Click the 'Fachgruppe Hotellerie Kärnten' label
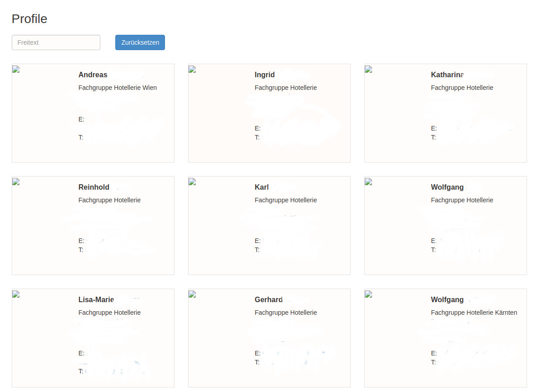This screenshot has width=551, height=392. point(474,313)
